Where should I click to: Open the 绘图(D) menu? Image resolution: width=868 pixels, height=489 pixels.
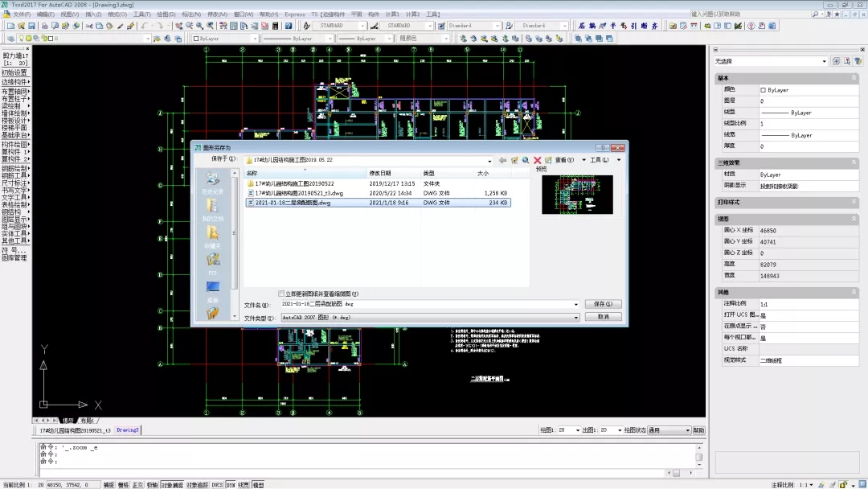(166, 14)
